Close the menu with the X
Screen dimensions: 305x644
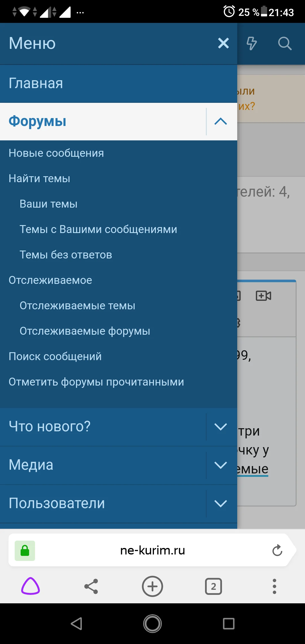pyautogui.click(x=223, y=43)
